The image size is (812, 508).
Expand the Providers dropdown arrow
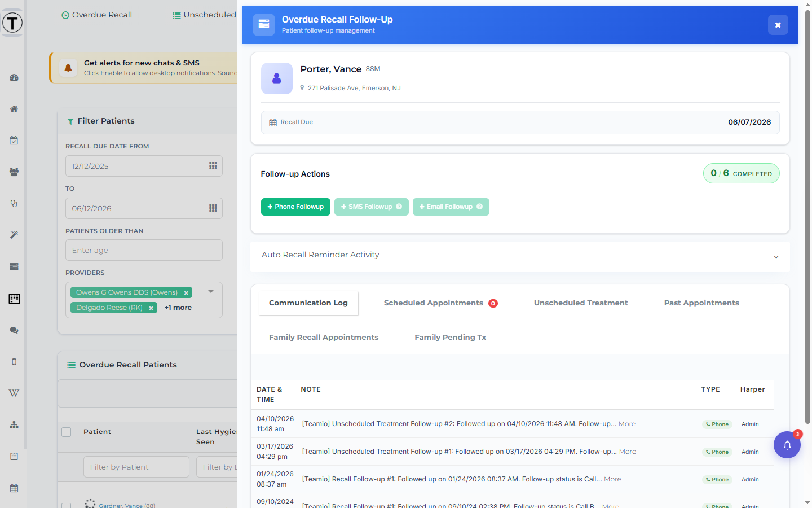(x=211, y=292)
